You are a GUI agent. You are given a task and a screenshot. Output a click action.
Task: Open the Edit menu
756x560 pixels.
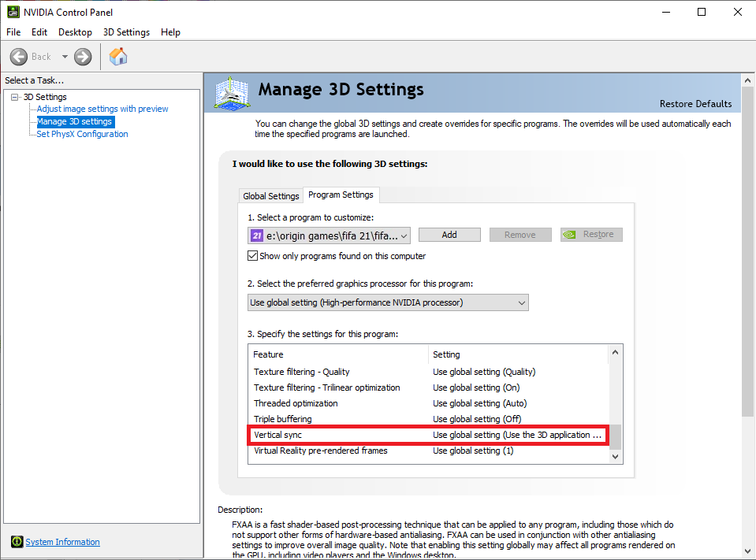(x=39, y=32)
